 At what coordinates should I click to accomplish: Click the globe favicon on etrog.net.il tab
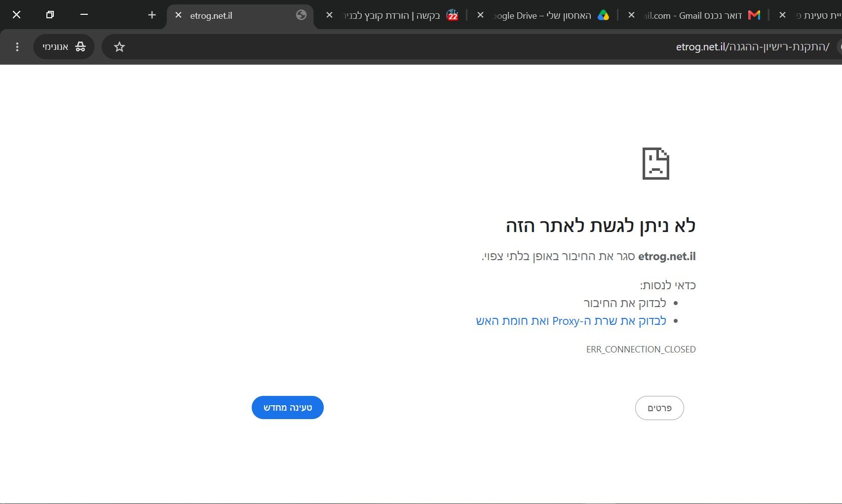(x=302, y=15)
